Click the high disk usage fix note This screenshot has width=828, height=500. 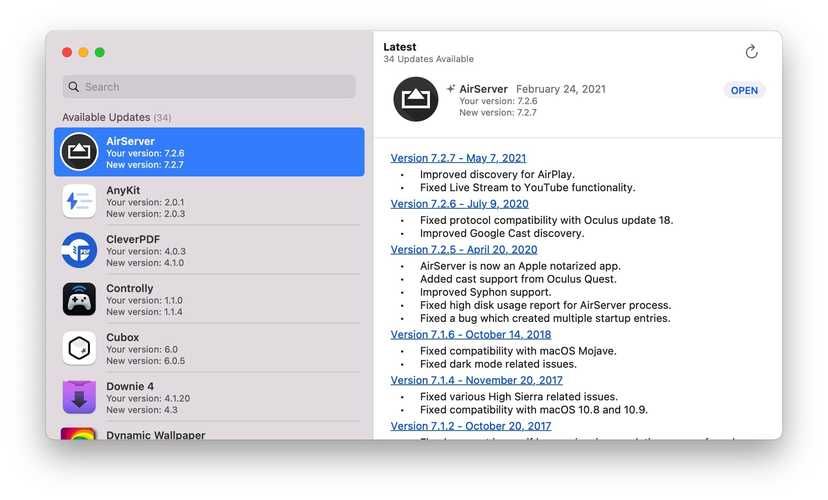(545, 305)
